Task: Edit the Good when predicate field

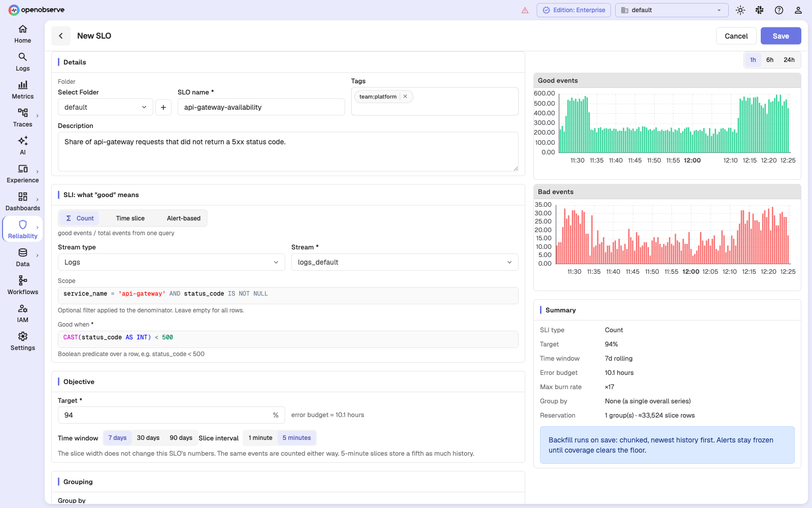Action: [x=288, y=339]
